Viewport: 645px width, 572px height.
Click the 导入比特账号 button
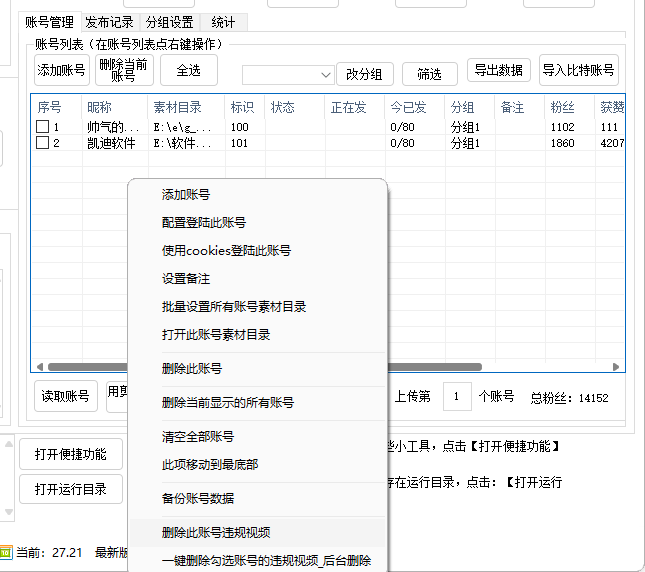[578, 70]
